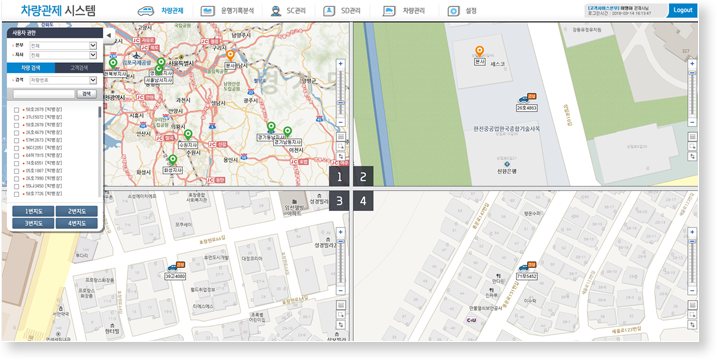
Task: Zoom out on the 26호4863 map
Action: pyautogui.click(x=692, y=122)
